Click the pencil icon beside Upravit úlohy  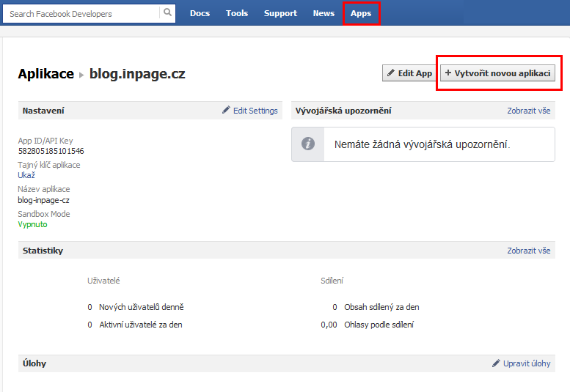pyautogui.click(x=496, y=363)
